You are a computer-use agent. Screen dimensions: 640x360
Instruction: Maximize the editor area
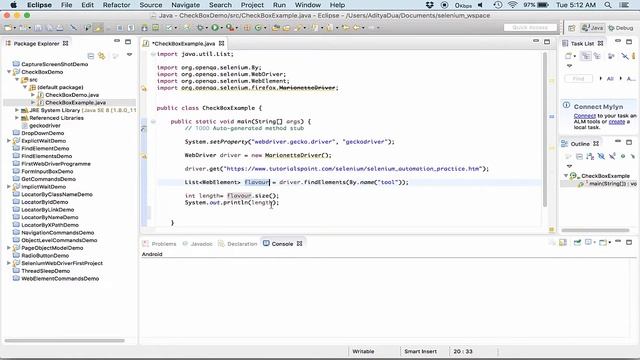coord(547,42)
